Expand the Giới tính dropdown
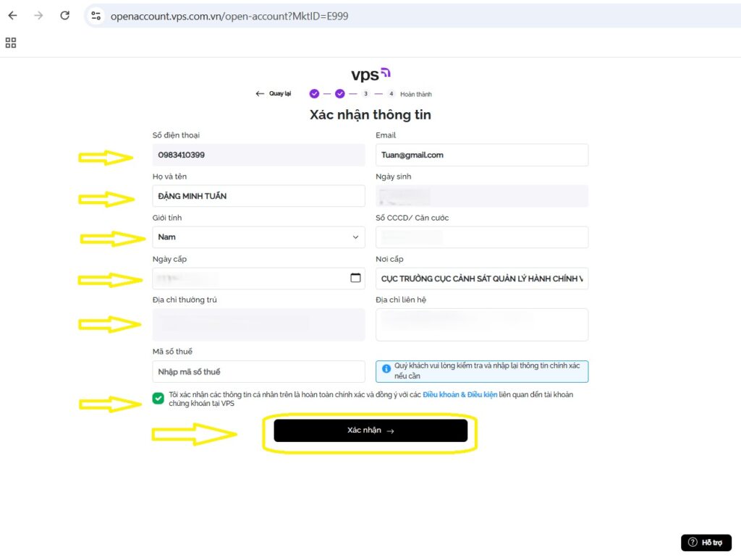 click(258, 237)
